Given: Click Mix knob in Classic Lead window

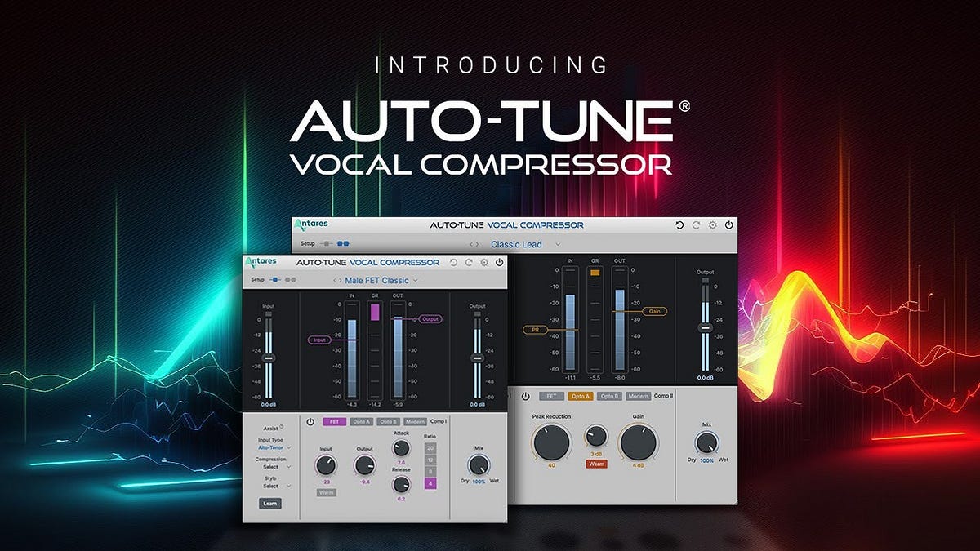Looking at the screenshot, I should coord(706,442).
